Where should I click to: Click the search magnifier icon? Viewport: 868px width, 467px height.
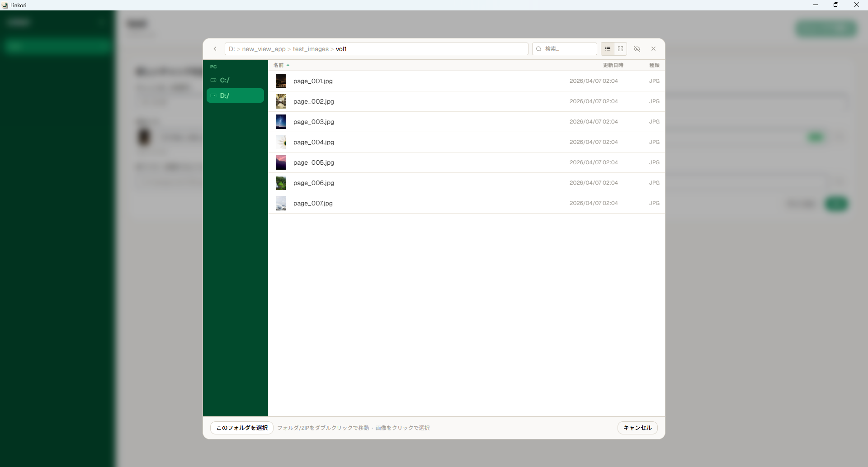(539, 49)
